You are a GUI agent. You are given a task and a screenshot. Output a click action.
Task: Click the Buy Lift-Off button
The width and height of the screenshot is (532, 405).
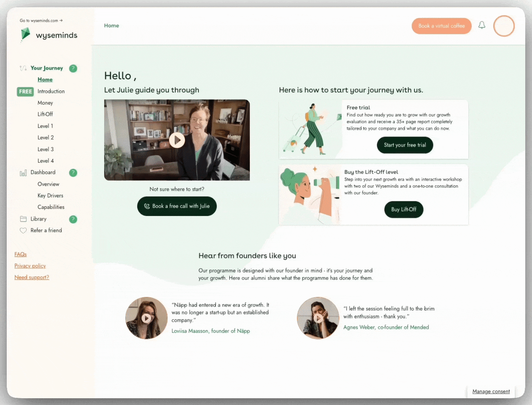pyautogui.click(x=404, y=209)
